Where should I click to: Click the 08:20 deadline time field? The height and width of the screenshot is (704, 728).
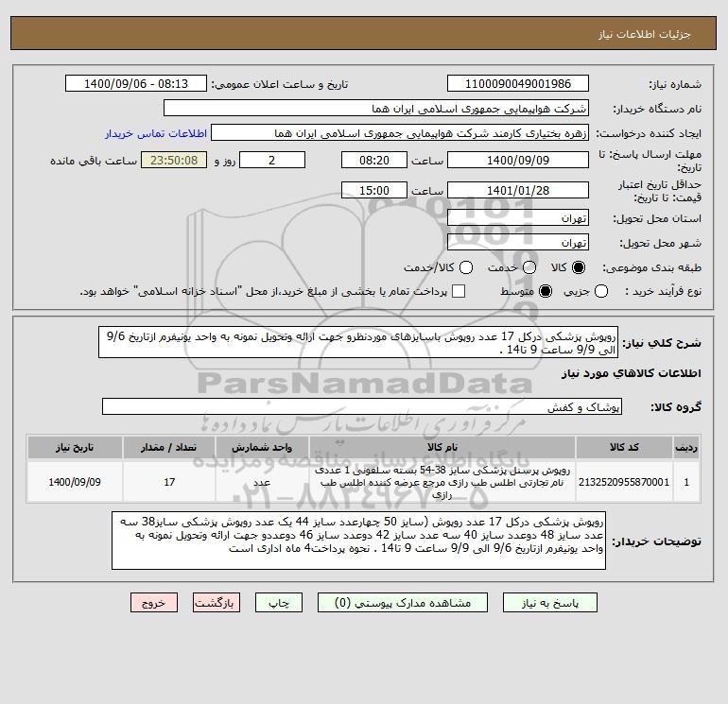(374, 161)
